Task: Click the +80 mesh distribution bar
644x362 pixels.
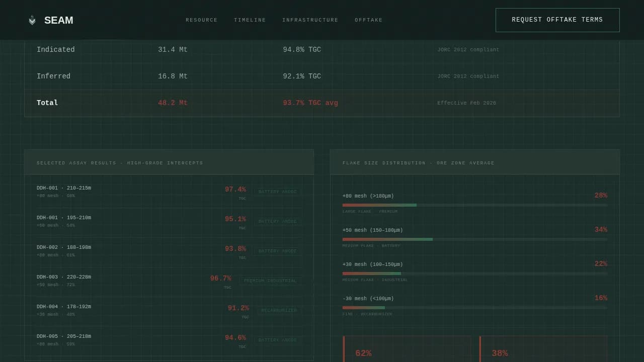Action: pos(474,205)
